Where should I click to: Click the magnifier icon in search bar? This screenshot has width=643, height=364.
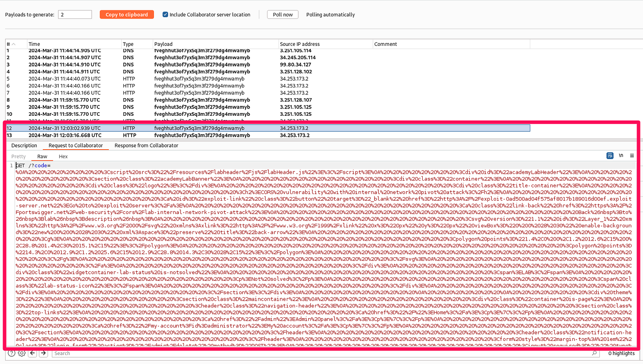(x=594, y=353)
